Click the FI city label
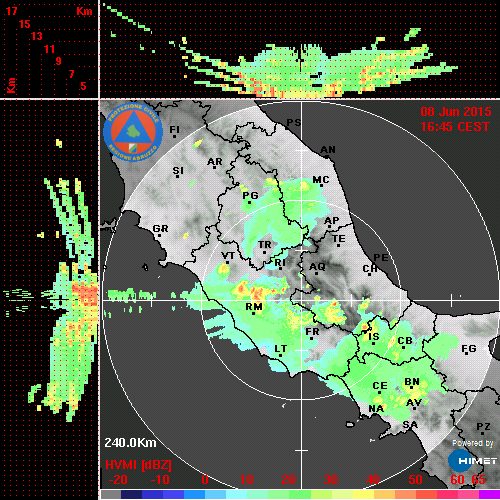Viewport: 500px width, 500px height. [174, 129]
